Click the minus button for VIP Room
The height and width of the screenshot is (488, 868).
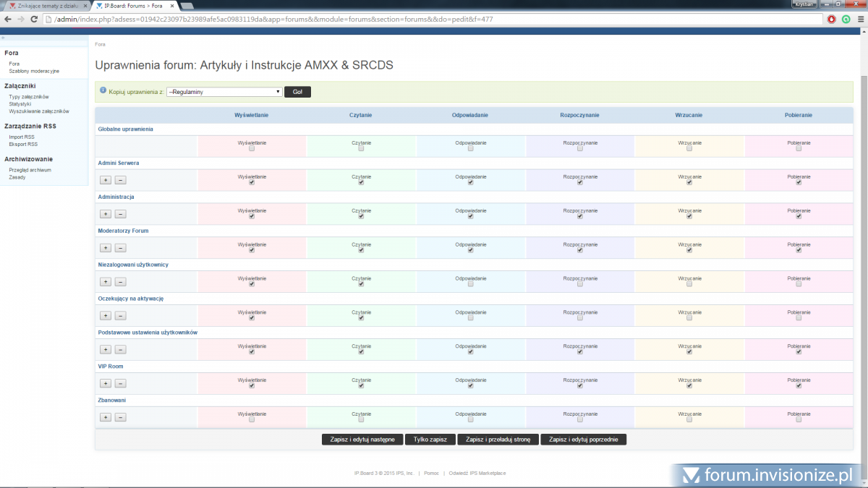coord(120,383)
